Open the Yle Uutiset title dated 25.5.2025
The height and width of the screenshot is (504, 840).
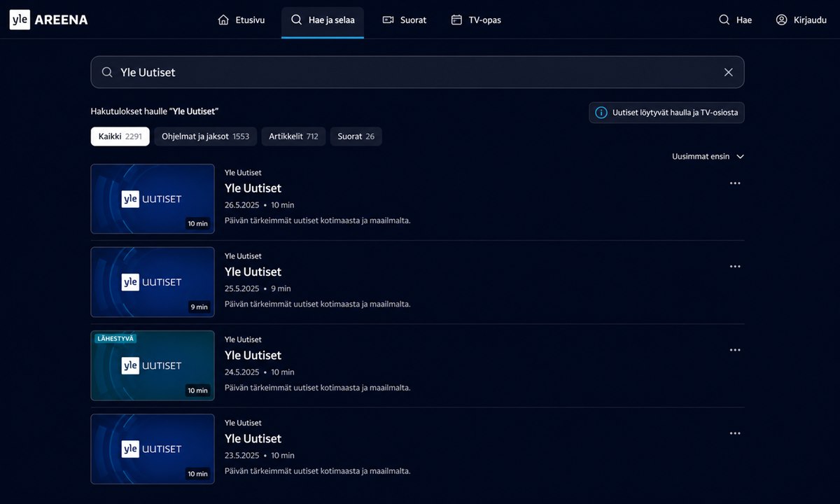click(x=253, y=272)
